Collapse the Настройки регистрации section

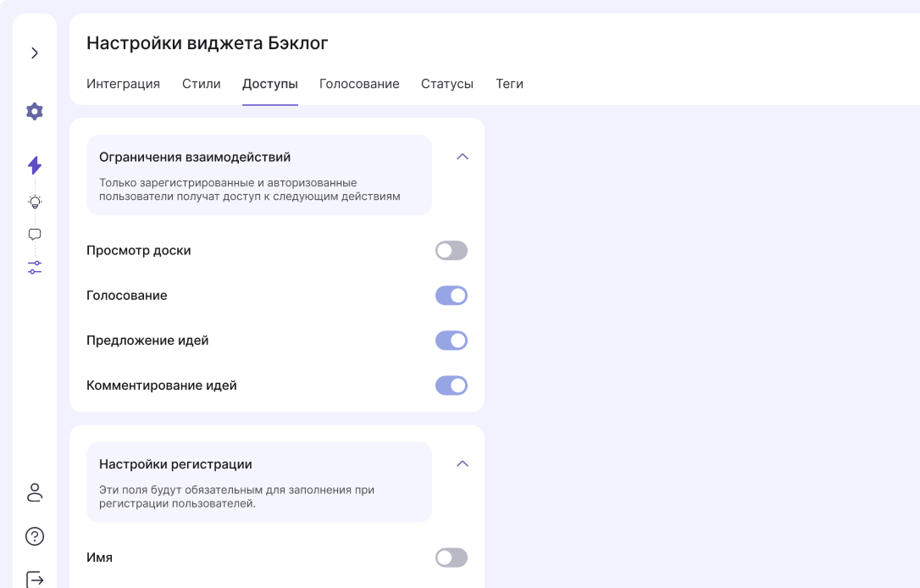[x=463, y=464]
